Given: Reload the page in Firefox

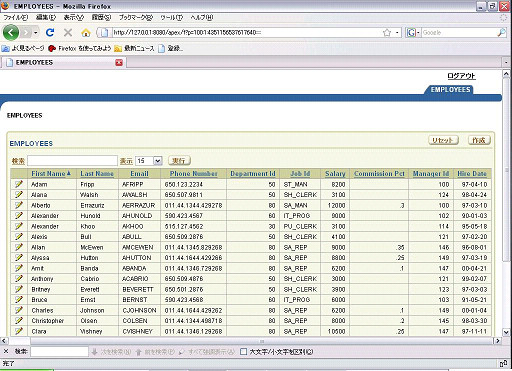Looking at the screenshot, I should tap(50, 32).
